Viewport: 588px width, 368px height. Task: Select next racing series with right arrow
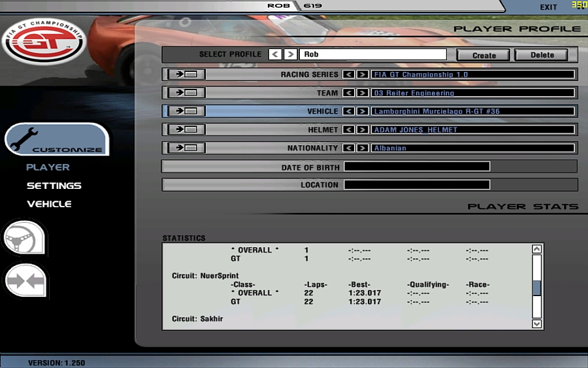(362, 75)
